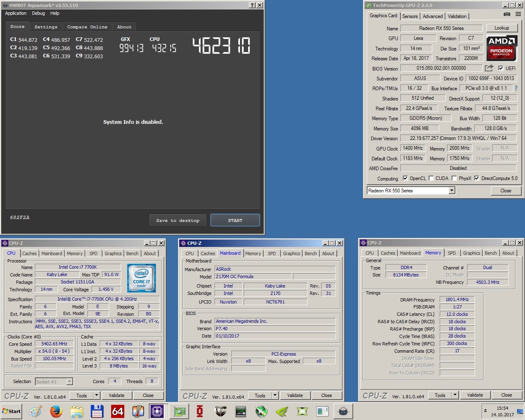Open the green X DirectX taskbar icon
Image resolution: width=525 pixels, height=420 pixels.
pyautogui.click(x=302, y=411)
